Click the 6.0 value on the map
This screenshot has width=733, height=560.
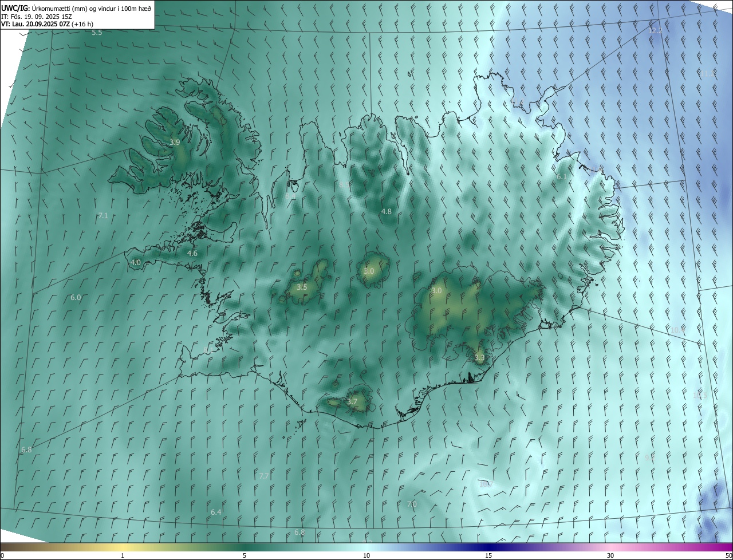[76, 298]
